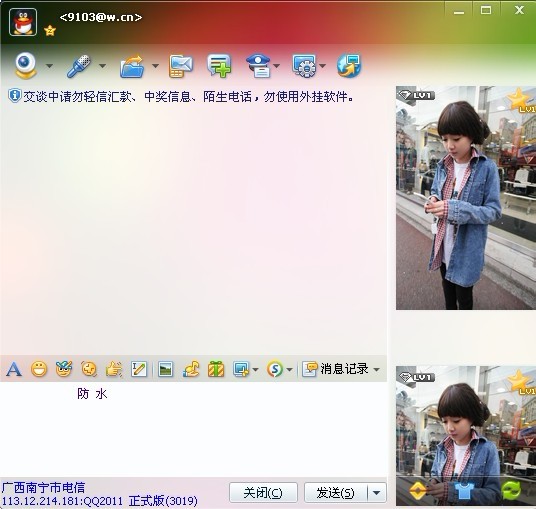Start voice chat with microphone icon

coord(79,66)
